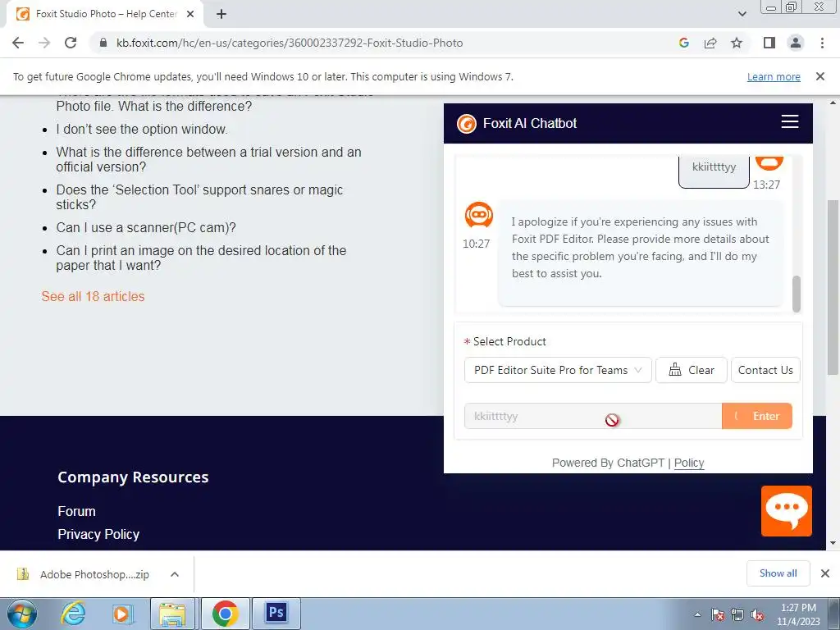Click the network tray icon

[737, 615]
